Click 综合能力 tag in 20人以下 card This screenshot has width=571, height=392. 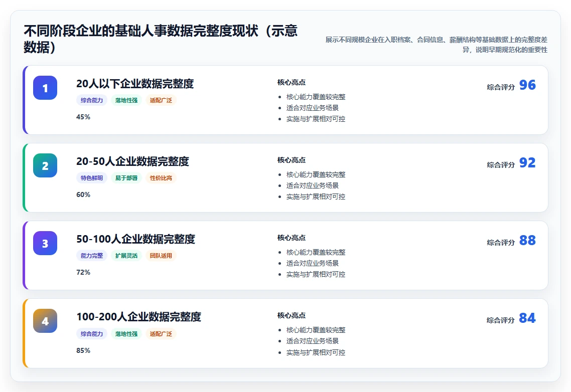[x=92, y=100]
